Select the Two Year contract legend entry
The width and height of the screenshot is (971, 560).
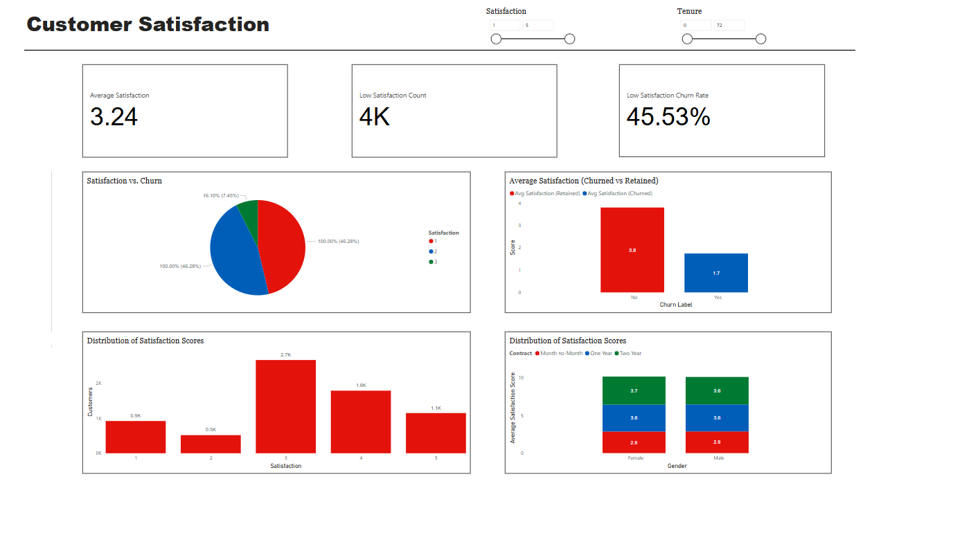(630, 354)
